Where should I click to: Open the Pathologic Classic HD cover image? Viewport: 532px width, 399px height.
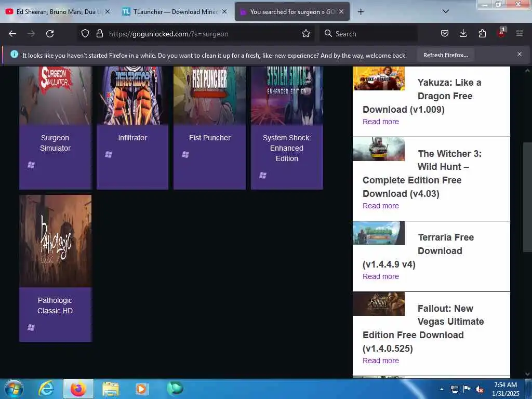55,241
